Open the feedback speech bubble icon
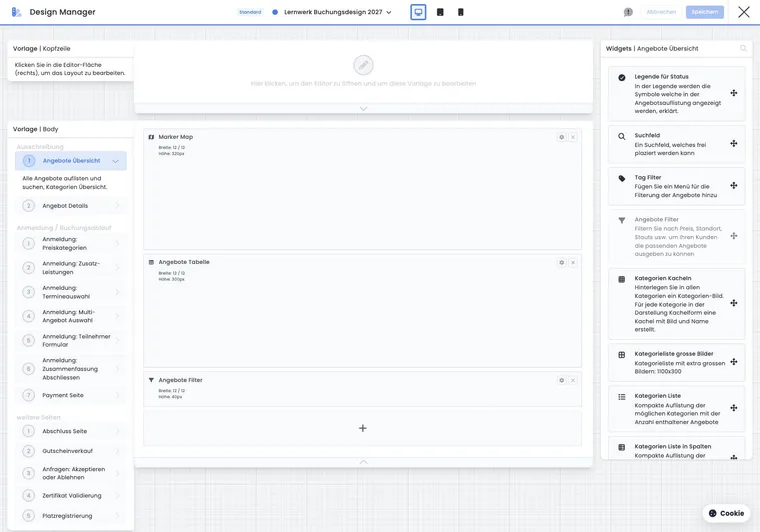This screenshot has width=760, height=532. coord(628,12)
